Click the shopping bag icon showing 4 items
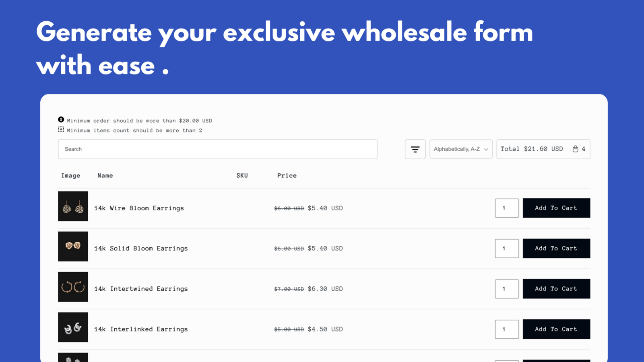Viewport: 644px width, 362px height. tap(576, 149)
